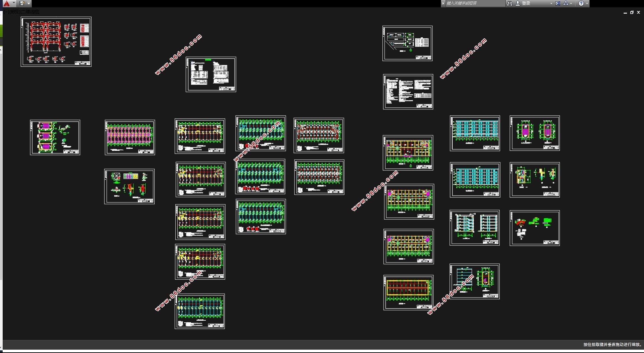Click the Stay Connected triangle icon
Viewport: 644px width, 353px height.
tap(566, 3)
